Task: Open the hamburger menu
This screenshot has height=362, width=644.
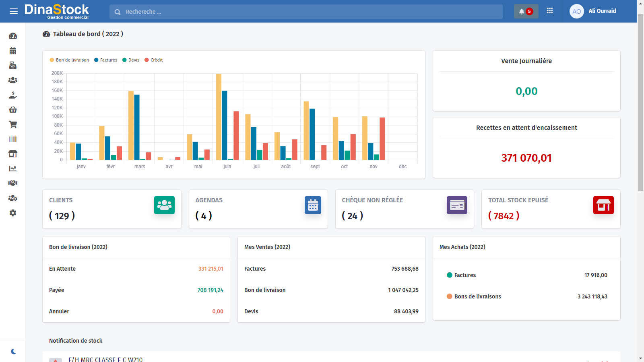Action: (x=14, y=11)
